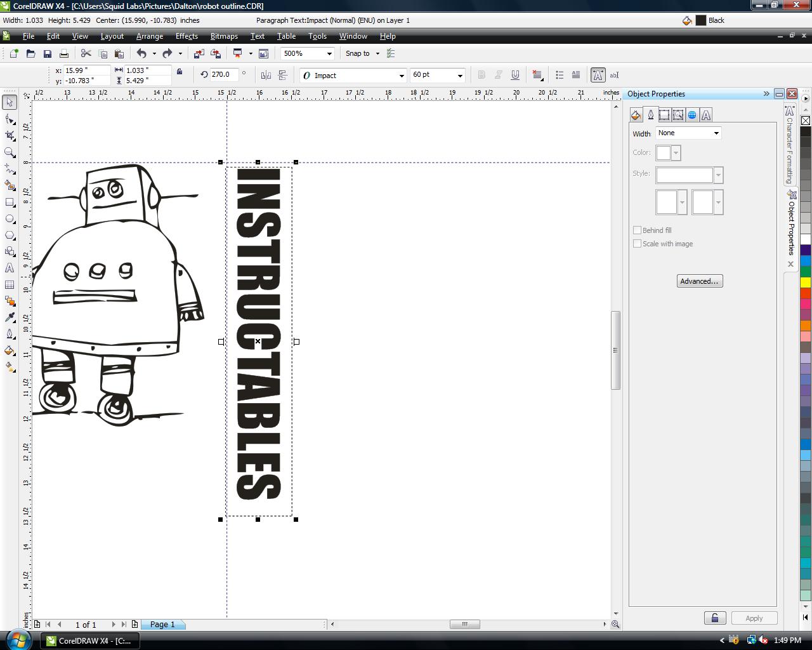Select the Smart Fill tool
The height and width of the screenshot is (650, 812).
(10, 185)
